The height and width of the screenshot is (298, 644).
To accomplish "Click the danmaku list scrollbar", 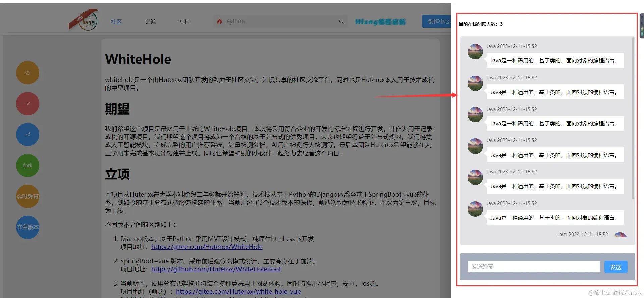I will (x=633, y=118).
